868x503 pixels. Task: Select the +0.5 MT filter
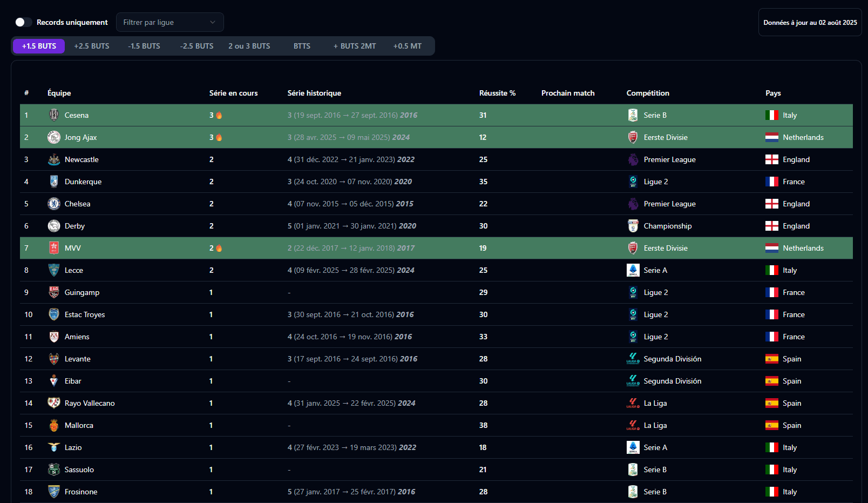(x=408, y=46)
